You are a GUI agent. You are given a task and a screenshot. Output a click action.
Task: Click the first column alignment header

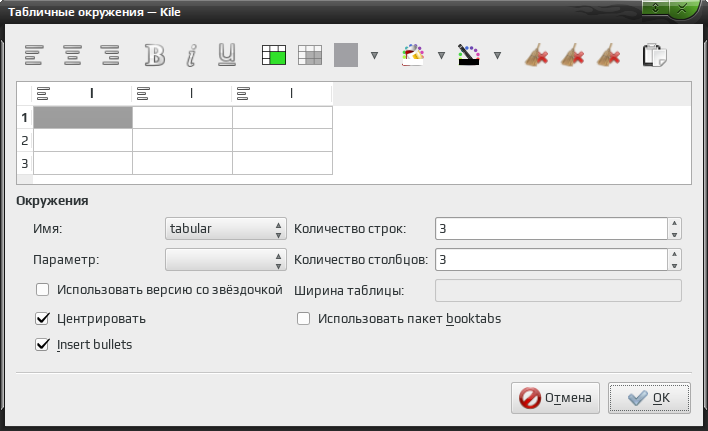click(x=83, y=93)
